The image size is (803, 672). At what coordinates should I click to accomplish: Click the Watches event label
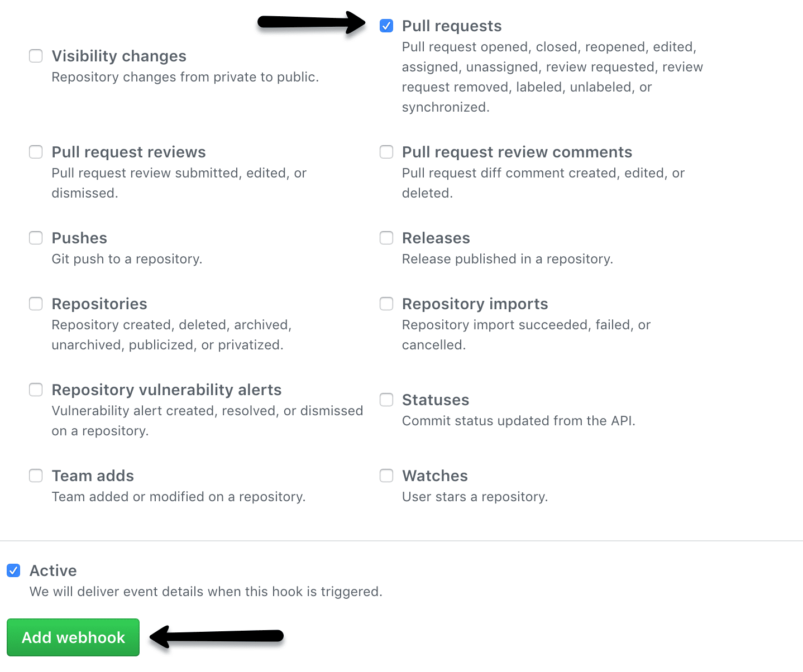(434, 476)
